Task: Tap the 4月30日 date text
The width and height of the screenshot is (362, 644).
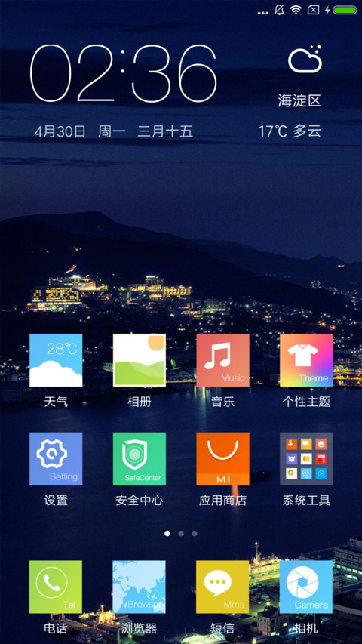Action: pos(60,132)
